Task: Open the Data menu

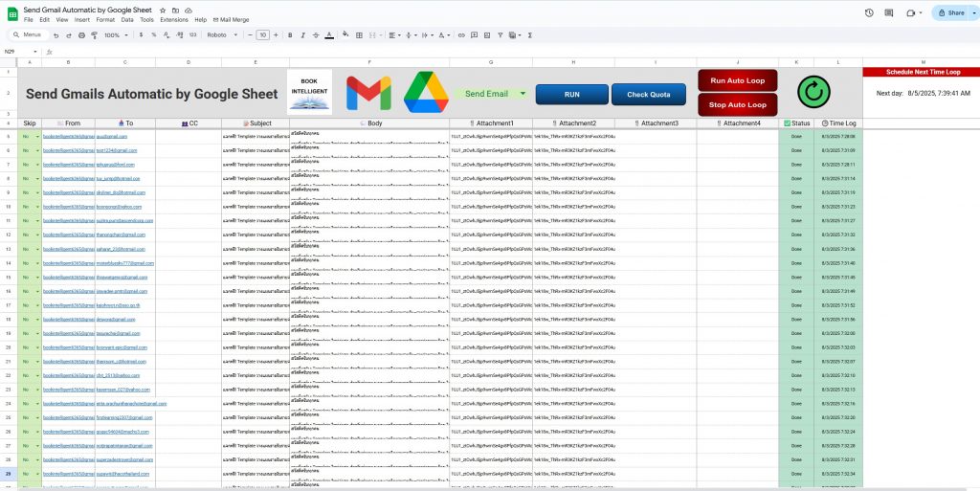Action: point(127,20)
